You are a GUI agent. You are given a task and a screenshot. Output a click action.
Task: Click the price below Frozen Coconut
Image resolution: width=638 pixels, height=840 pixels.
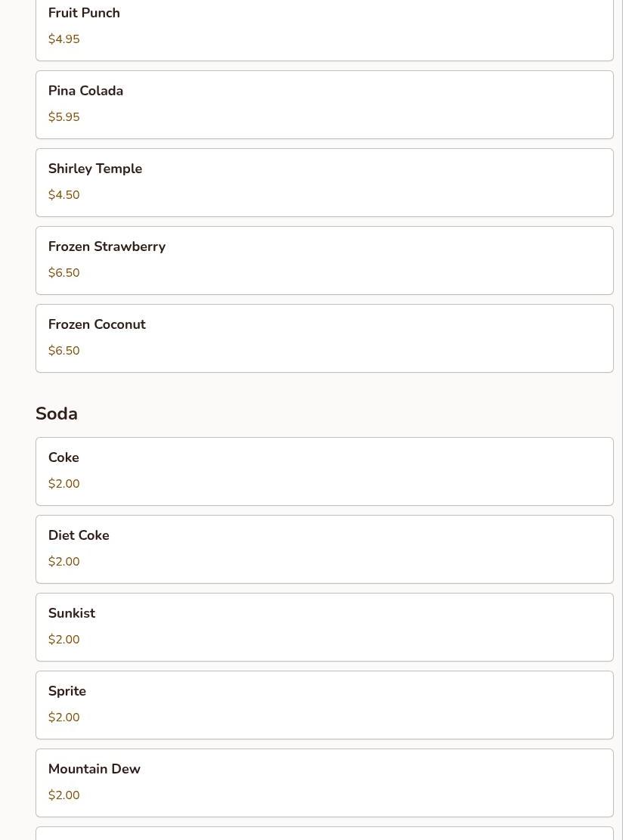coord(63,351)
